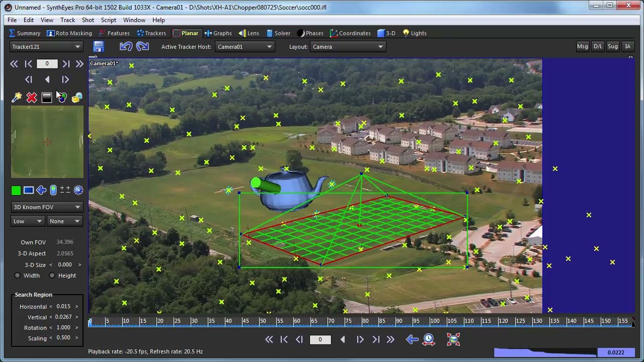The height and width of the screenshot is (362, 644).
Task: Go to the previous key in the tracker panel
Action: (x=28, y=64)
